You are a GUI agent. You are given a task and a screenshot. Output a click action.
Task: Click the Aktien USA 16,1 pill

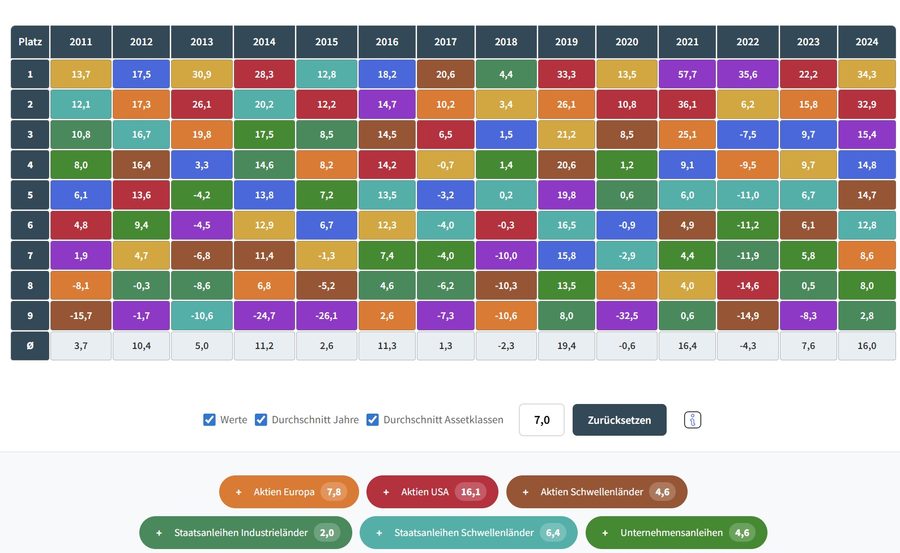coord(432,492)
